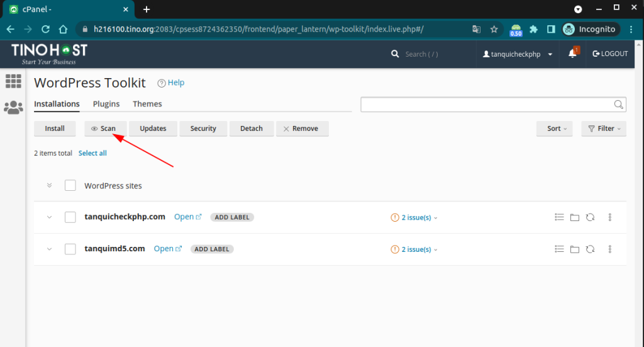
Task: Click the Select all link
Action: [x=92, y=153]
